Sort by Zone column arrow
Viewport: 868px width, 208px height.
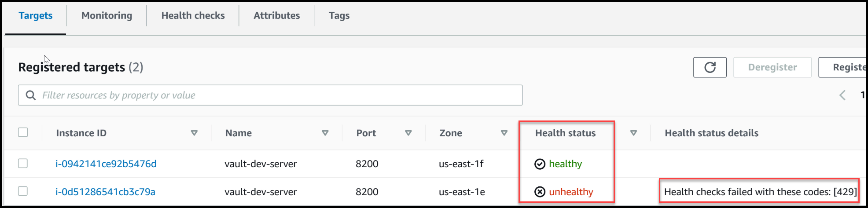pos(504,133)
